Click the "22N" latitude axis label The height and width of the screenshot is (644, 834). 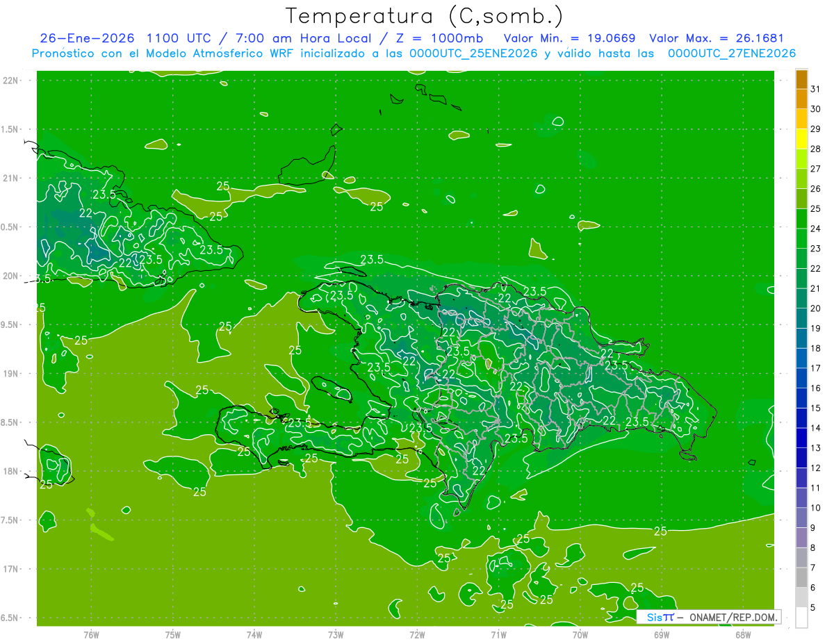[x=10, y=81]
